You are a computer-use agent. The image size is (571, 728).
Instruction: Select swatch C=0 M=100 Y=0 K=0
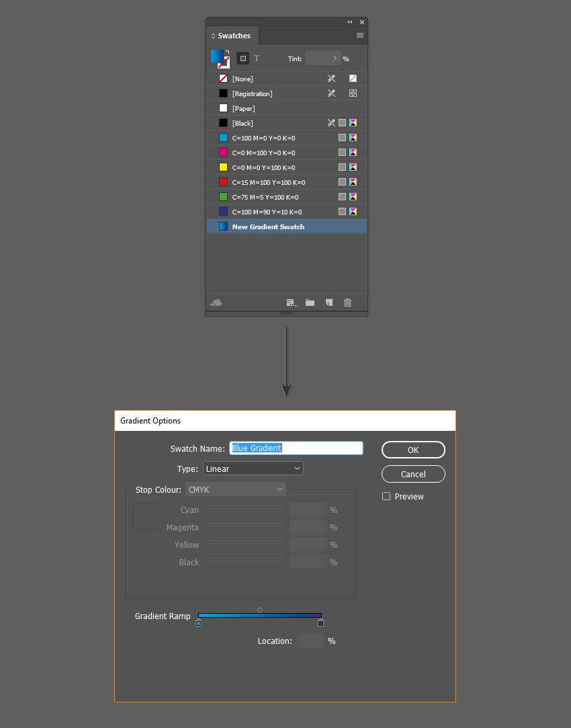287,153
